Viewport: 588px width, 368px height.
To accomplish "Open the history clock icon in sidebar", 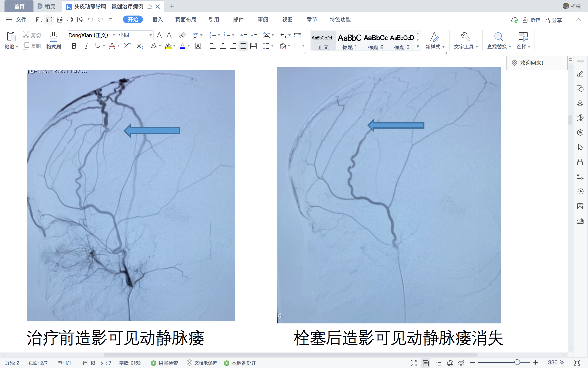I will pos(580,191).
